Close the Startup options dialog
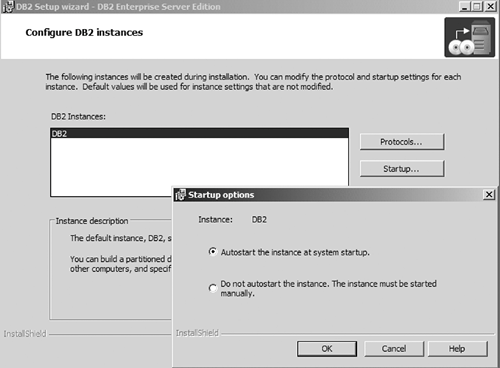Viewport: 500px width, 368px height. pyautogui.click(x=489, y=194)
